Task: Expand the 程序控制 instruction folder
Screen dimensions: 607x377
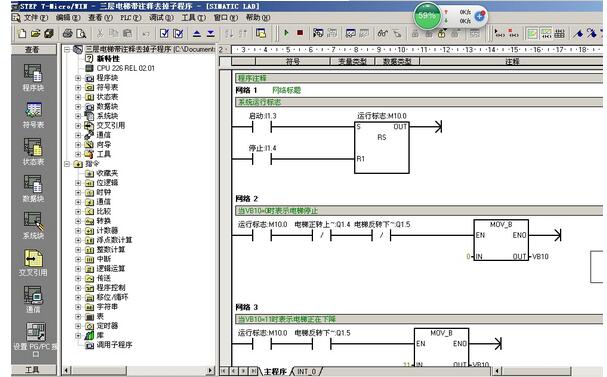Action: [x=78, y=288]
